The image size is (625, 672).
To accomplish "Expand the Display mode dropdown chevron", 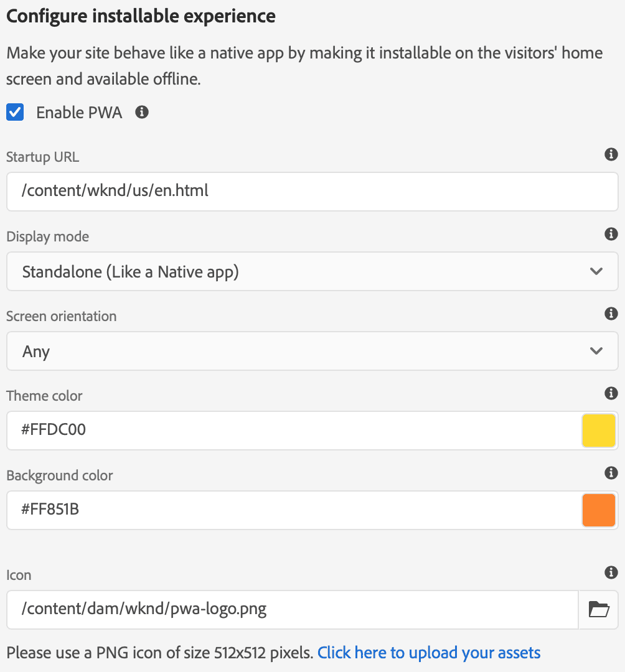I will pos(596,271).
